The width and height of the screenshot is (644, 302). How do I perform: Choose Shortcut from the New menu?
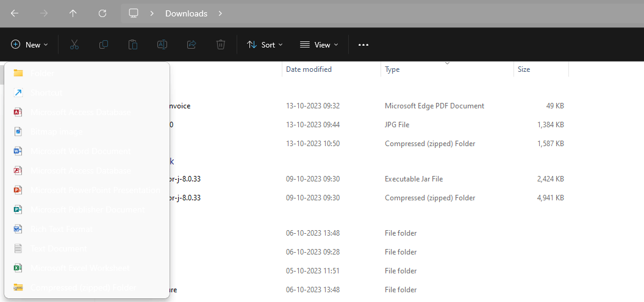coord(87,93)
